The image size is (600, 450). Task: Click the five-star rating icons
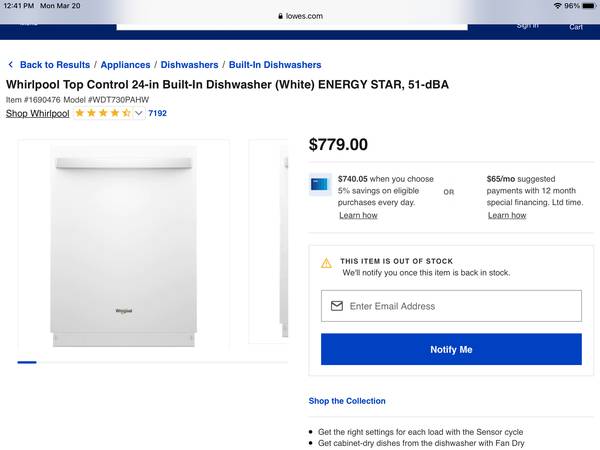coord(102,114)
